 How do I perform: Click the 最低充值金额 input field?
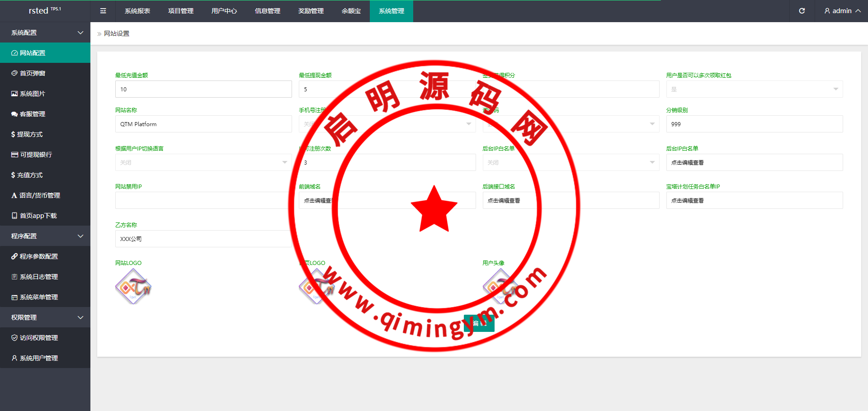click(203, 89)
